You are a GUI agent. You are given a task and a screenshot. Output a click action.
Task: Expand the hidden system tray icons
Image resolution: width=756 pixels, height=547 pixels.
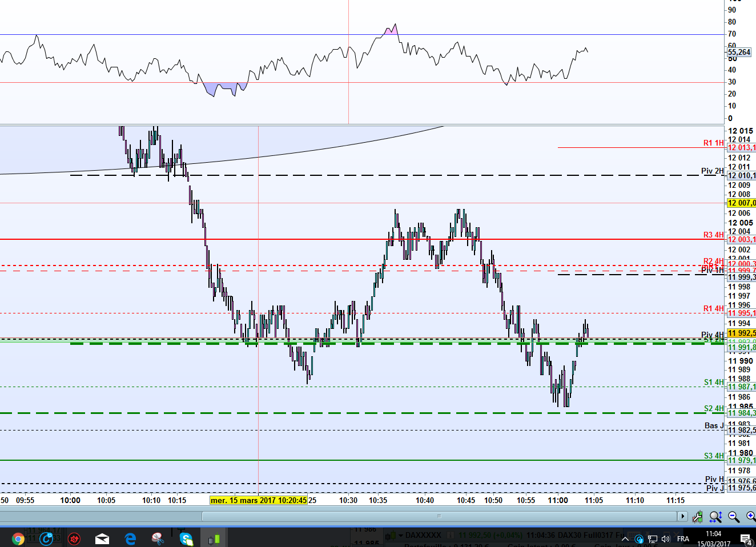click(625, 538)
